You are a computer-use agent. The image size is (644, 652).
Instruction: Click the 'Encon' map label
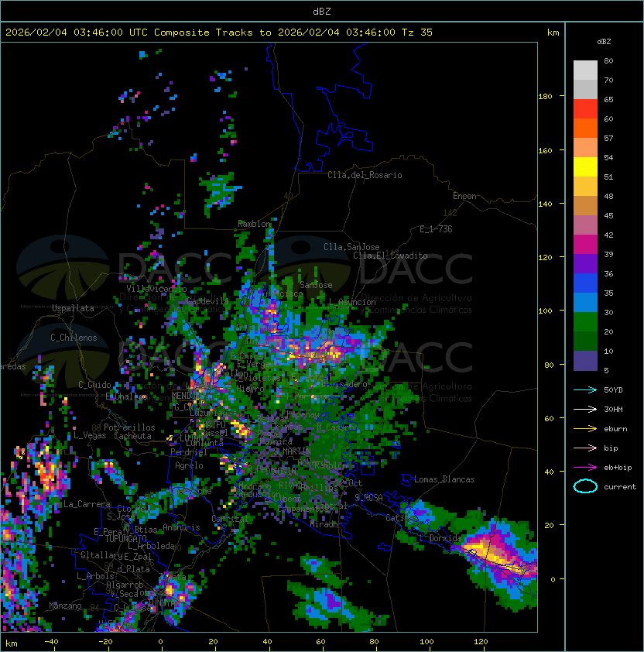pos(464,196)
